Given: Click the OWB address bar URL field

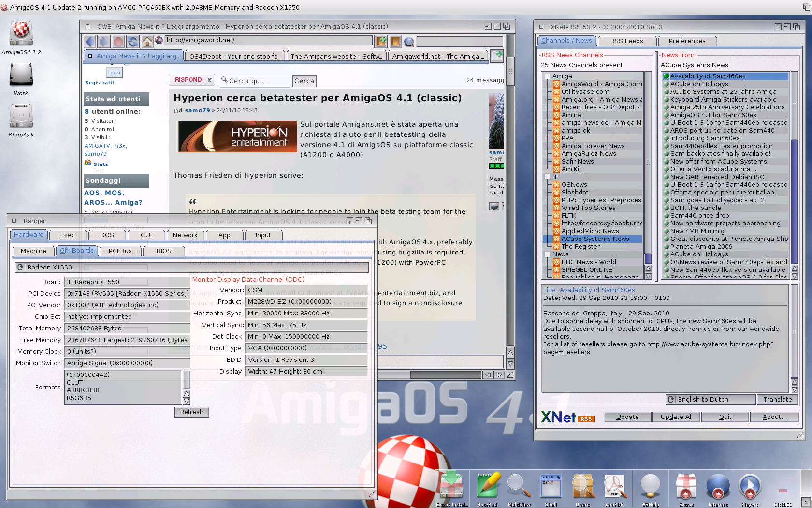Looking at the screenshot, I should (269, 41).
